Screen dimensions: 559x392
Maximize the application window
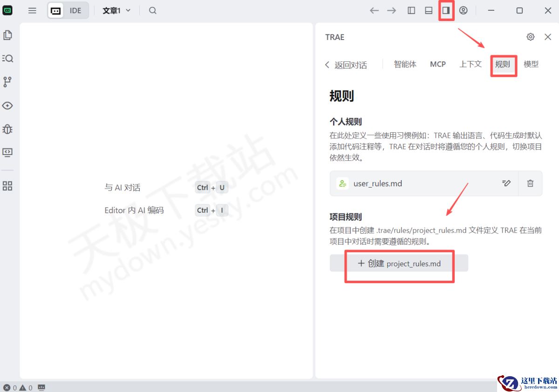point(519,10)
